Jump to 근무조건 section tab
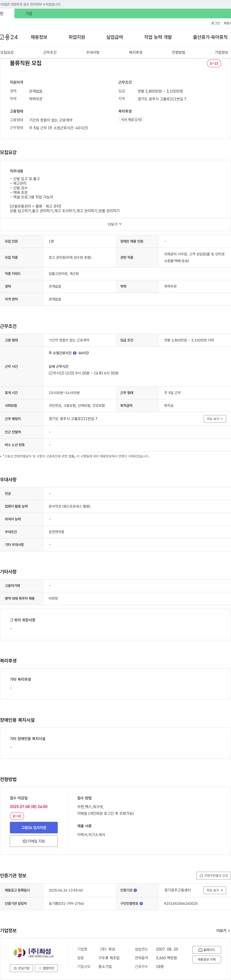This screenshot has height=980, width=231. click(x=50, y=53)
